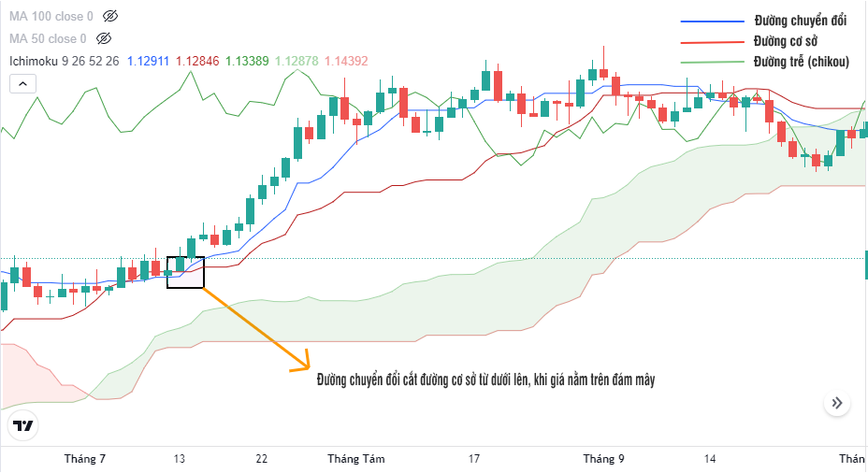The image size is (868, 473).
Task: Click the orange arrow head pointing at annotation
Action: [x=302, y=361]
